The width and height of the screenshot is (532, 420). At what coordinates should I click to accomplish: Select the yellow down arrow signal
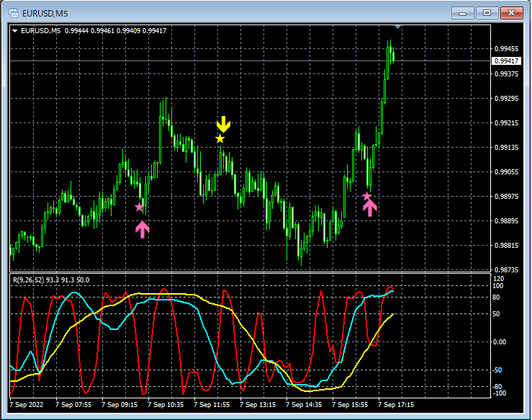[x=223, y=124]
